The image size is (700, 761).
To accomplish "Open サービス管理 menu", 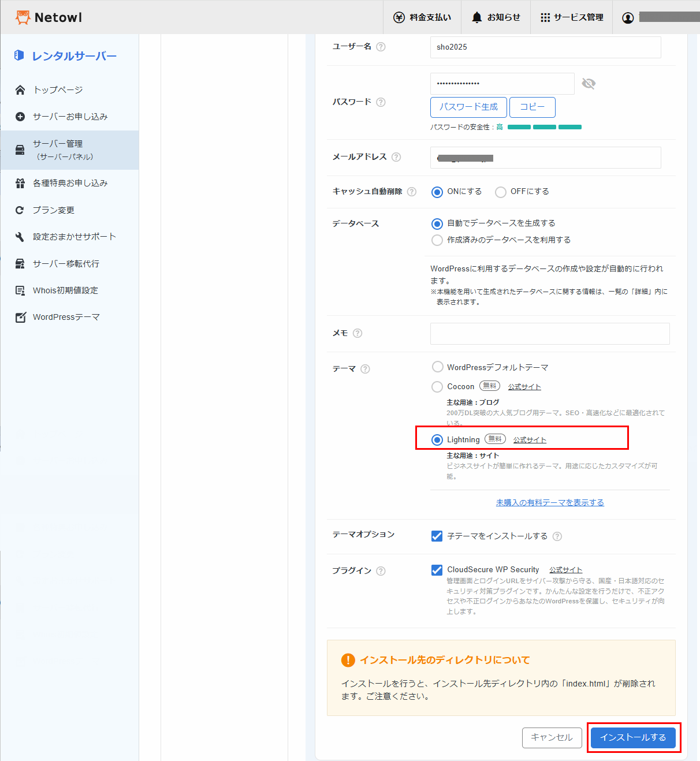I will (572, 17).
